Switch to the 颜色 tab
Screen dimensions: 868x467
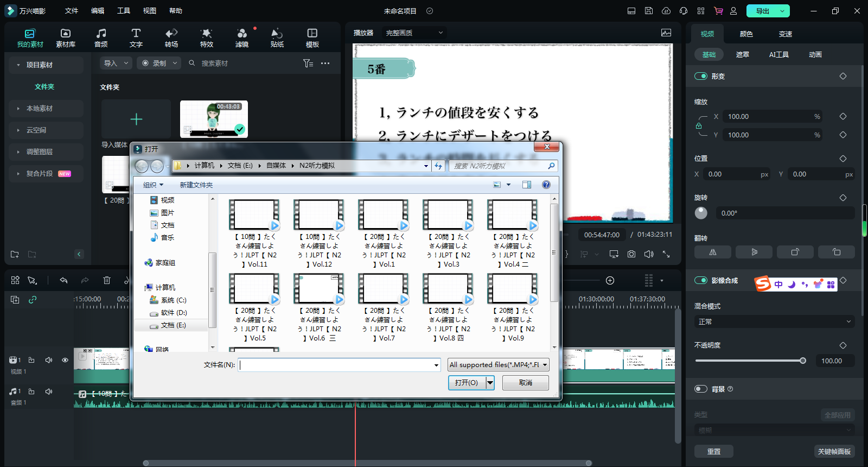point(746,34)
